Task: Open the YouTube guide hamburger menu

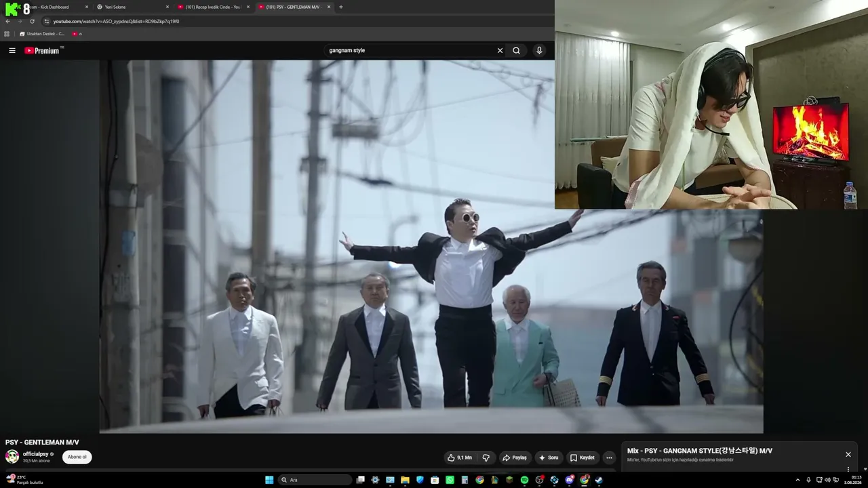Action: tap(12, 50)
